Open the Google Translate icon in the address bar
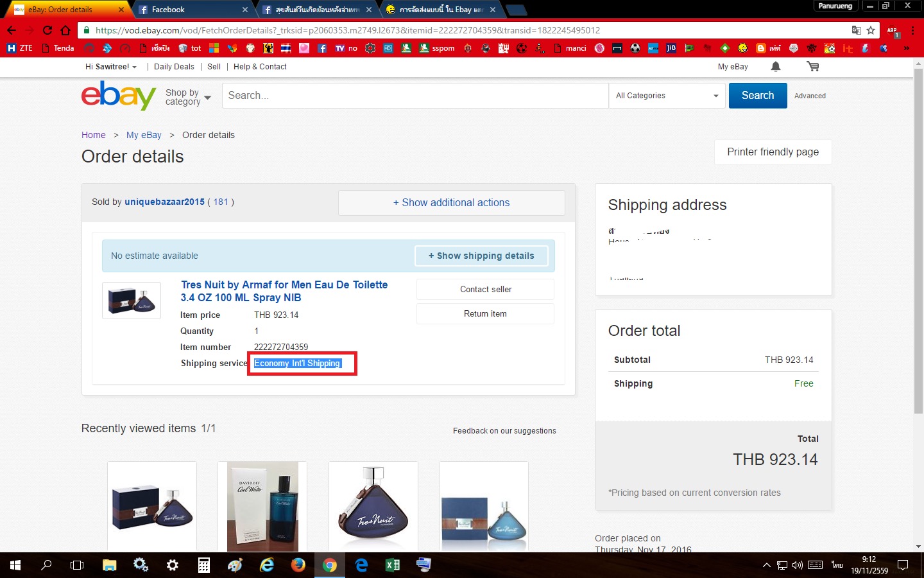The height and width of the screenshot is (578, 924). point(856,30)
